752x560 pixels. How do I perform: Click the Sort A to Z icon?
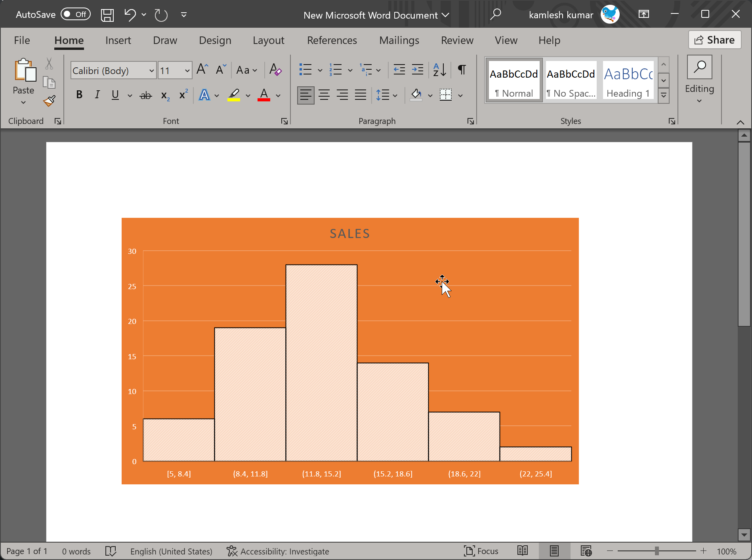pos(439,70)
